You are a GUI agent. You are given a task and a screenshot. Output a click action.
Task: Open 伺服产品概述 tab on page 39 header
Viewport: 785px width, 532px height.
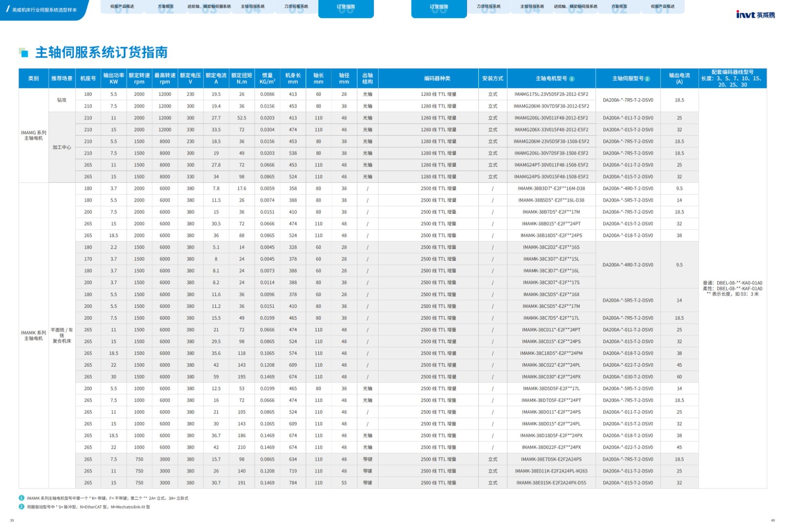pos(122,7)
